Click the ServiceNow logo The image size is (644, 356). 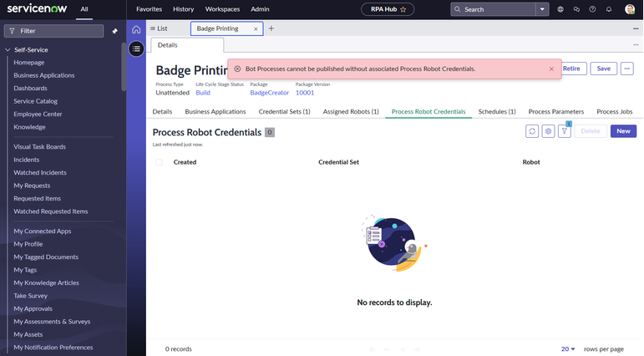pyautogui.click(x=37, y=8)
